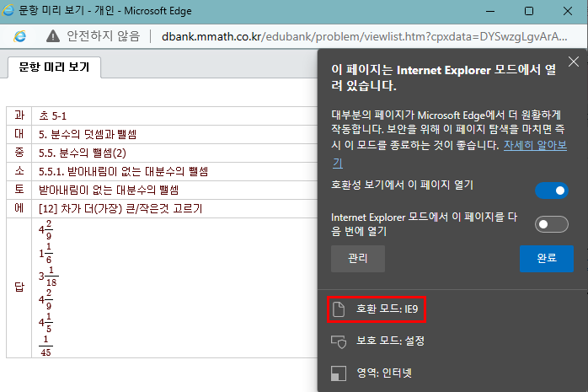588x392 pixels.
Task: Click the not-secure warning triangle icon
Action: pyautogui.click(x=53, y=36)
